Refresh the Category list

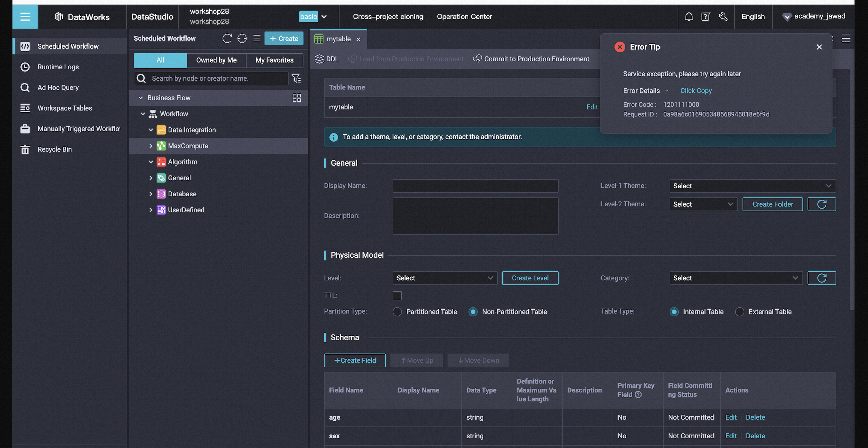(821, 278)
